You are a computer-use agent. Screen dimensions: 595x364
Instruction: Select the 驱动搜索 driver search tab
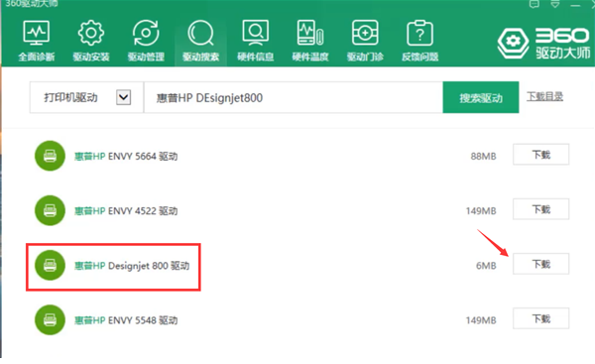[200, 41]
